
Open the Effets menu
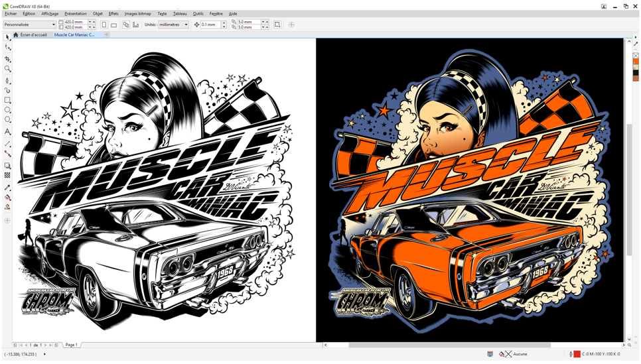pyautogui.click(x=113, y=13)
